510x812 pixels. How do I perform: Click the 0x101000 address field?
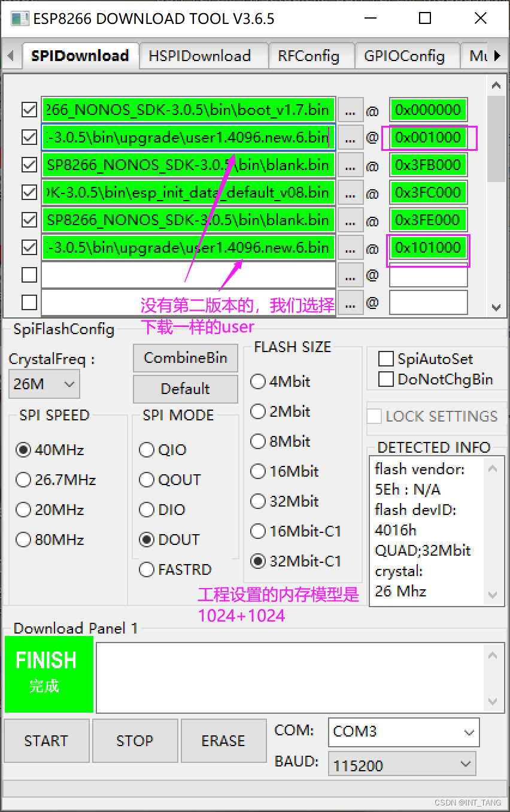point(428,247)
